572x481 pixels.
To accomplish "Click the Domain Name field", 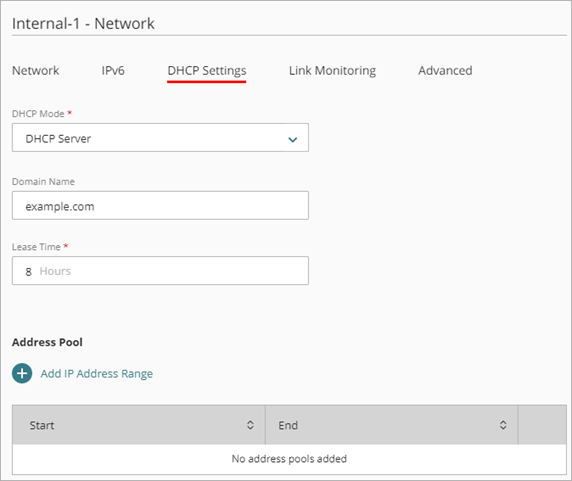I will click(x=160, y=205).
